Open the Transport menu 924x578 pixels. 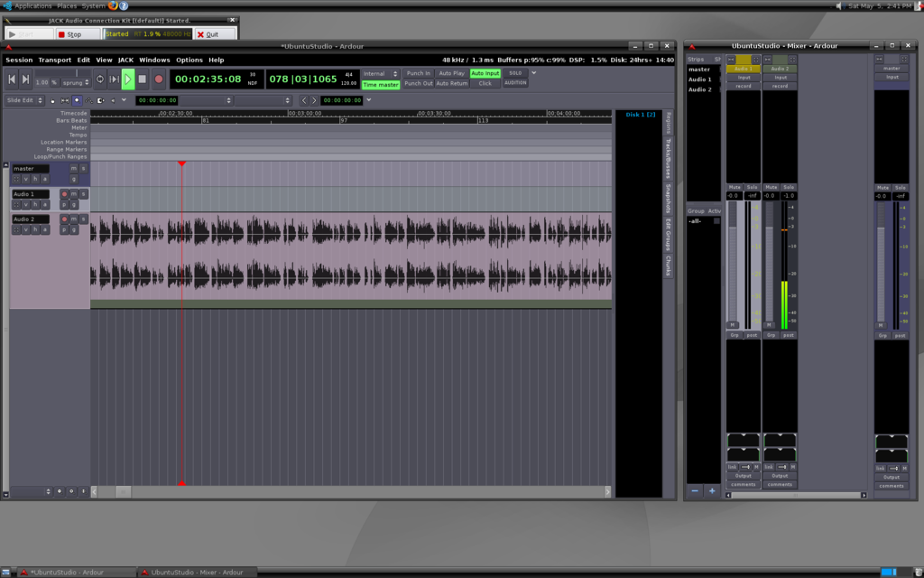pyautogui.click(x=54, y=60)
